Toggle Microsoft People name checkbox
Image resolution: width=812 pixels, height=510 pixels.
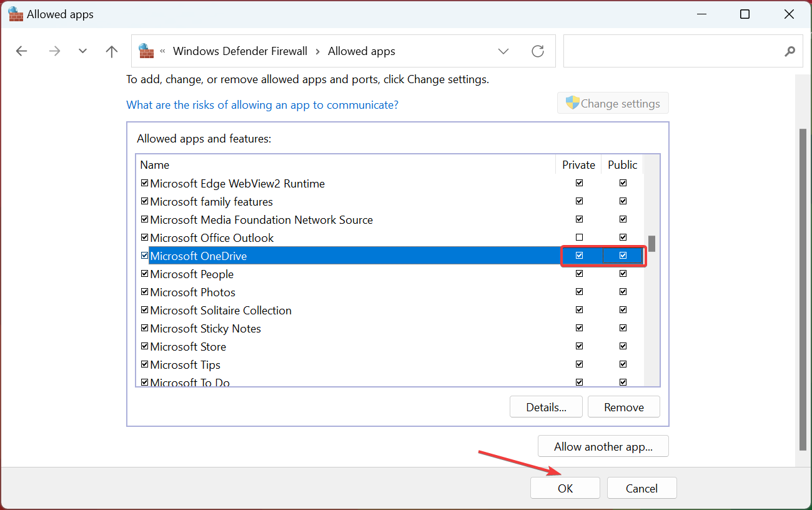145,274
